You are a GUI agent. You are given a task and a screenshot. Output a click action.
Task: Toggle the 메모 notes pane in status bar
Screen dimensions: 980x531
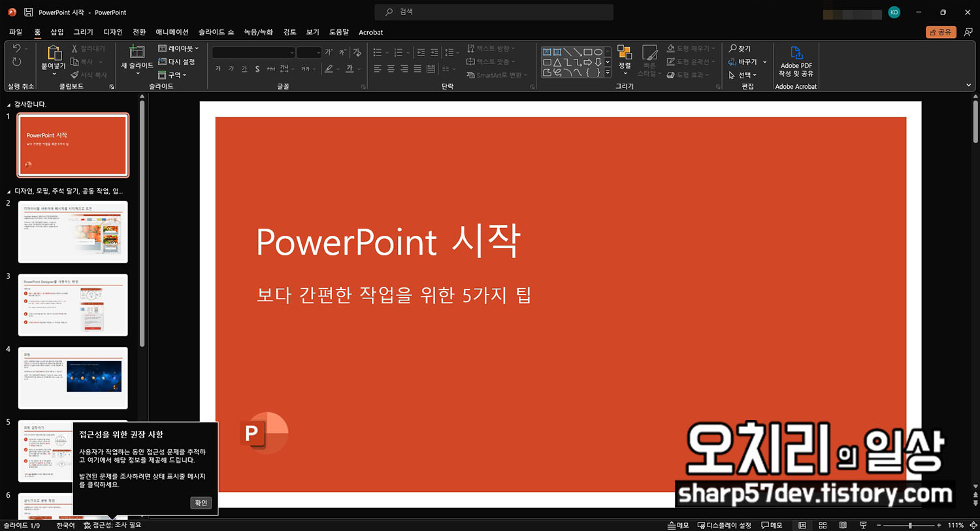(678, 525)
